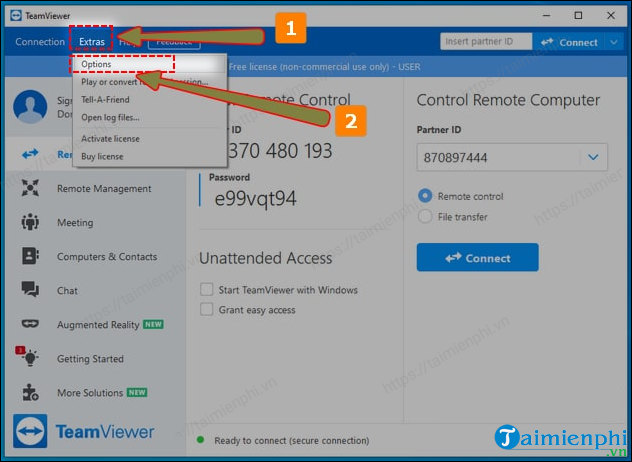Click the password e99vqt94
This screenshot has height=462, width=632.
[255, 198]
